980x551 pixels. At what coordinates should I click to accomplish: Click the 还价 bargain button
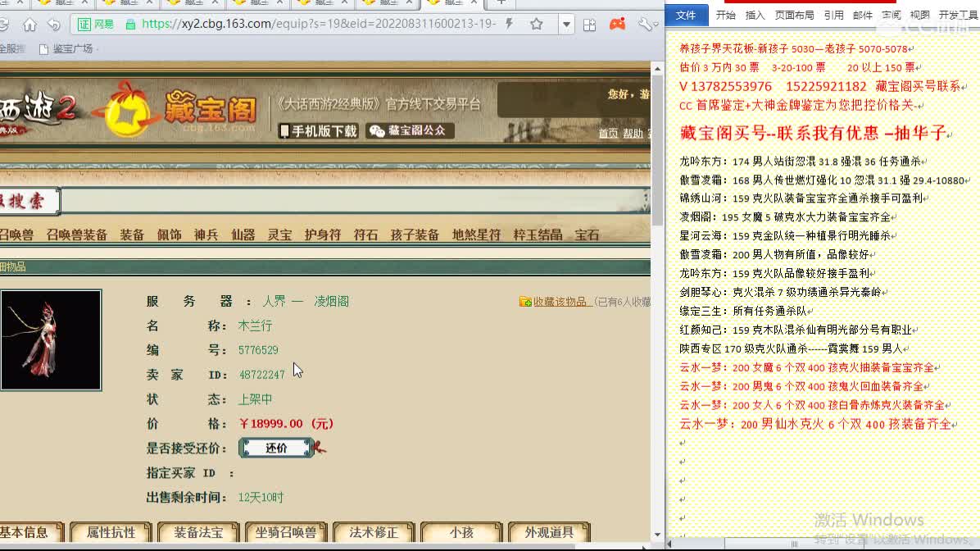(x=276, y=448)
